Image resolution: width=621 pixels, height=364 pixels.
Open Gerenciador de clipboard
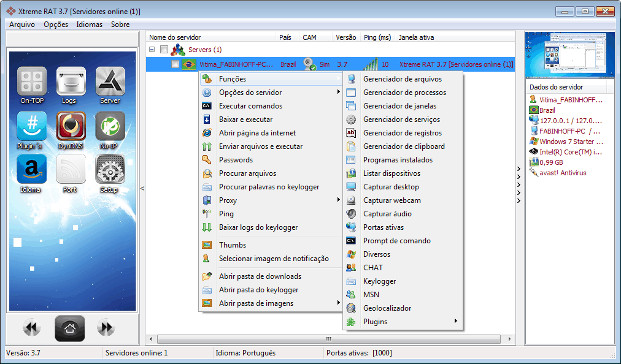403,146
